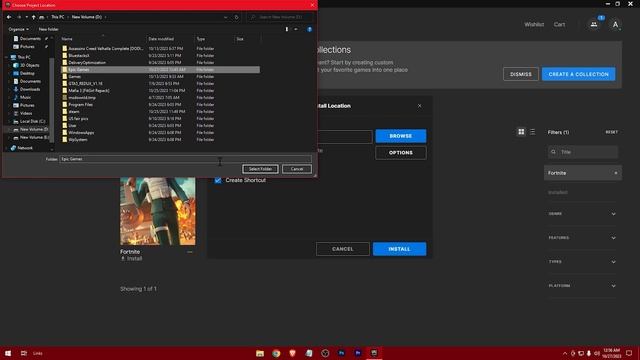Open the address bar history dropdown
This screenshot has height=360, width=640.
(225, 17)
